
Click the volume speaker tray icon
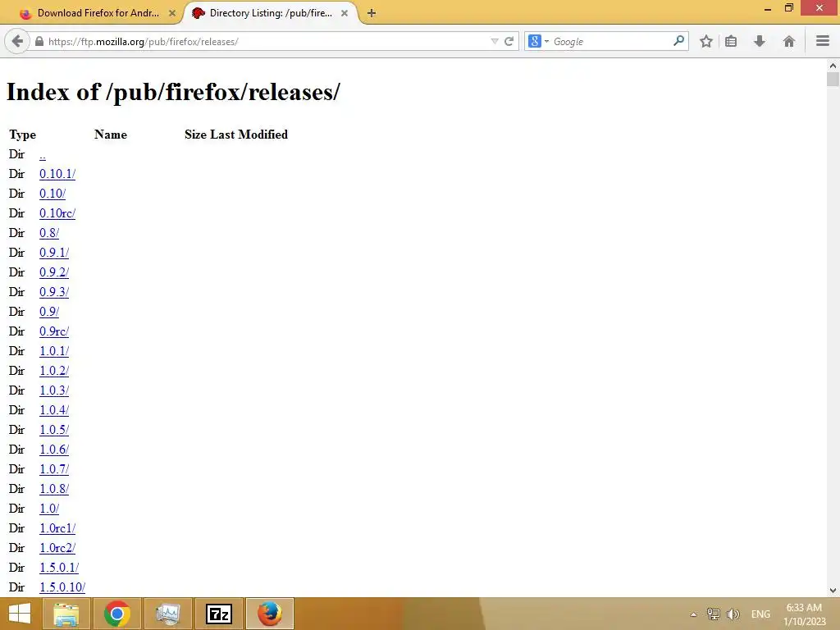tap(733, 614)
